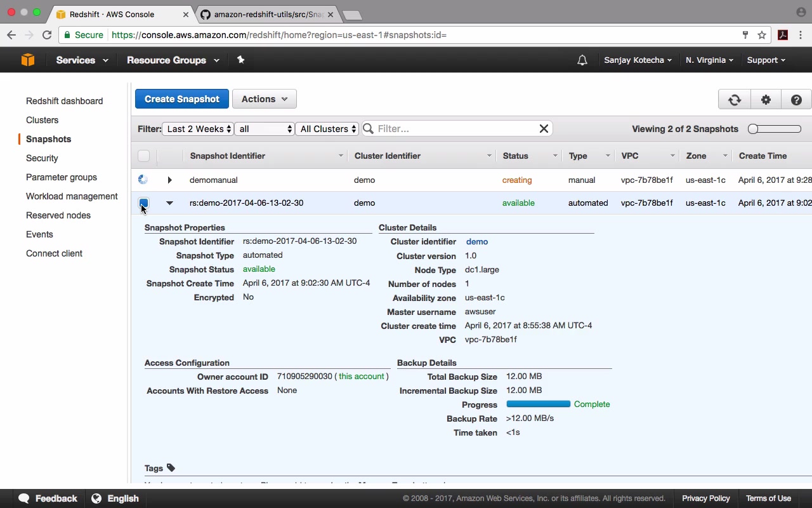Expand the demomanual snapshot row

[169, 180]
